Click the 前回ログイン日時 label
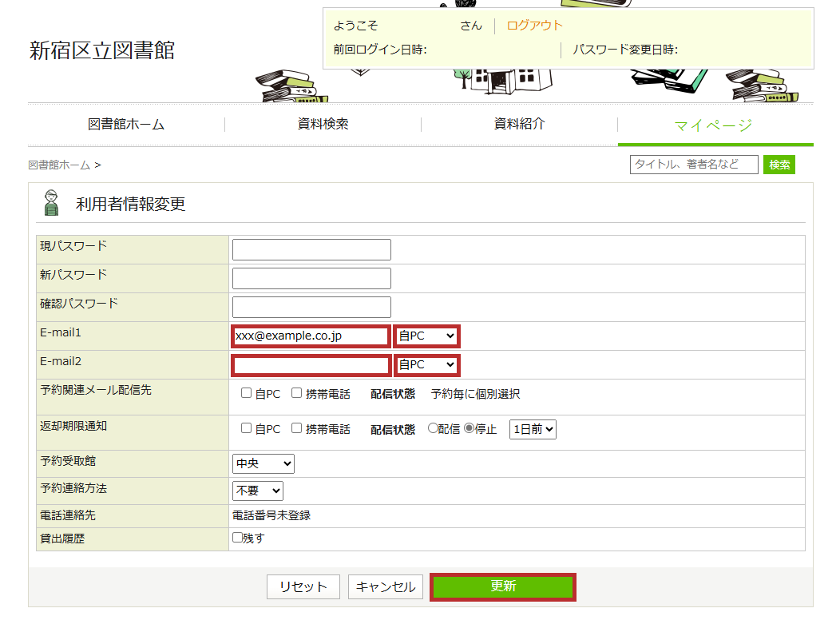The width and height of the screenshot is (840, 636). tap(380, 50)
